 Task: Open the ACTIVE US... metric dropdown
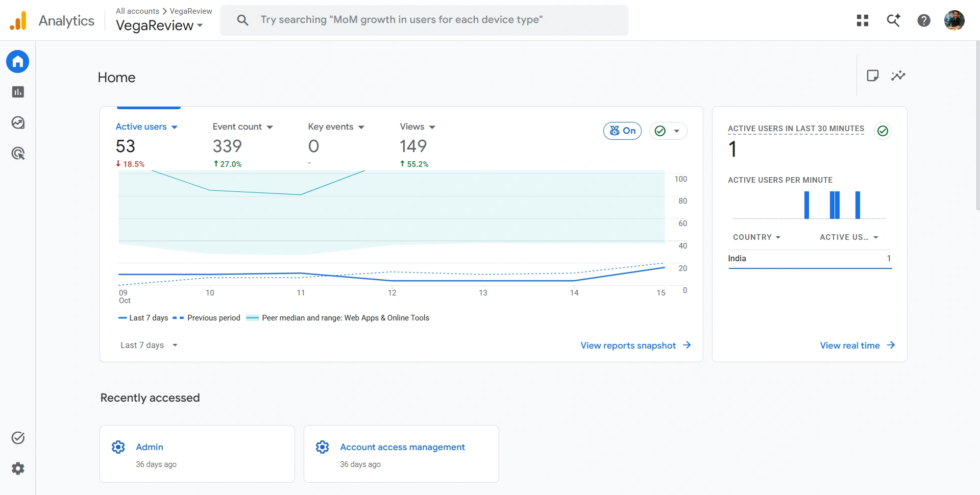pos(849,237)
